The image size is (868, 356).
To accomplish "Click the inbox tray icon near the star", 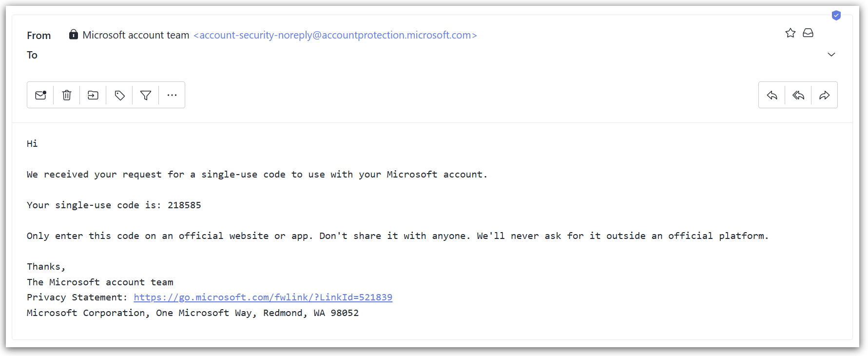I will coord(808,33).
